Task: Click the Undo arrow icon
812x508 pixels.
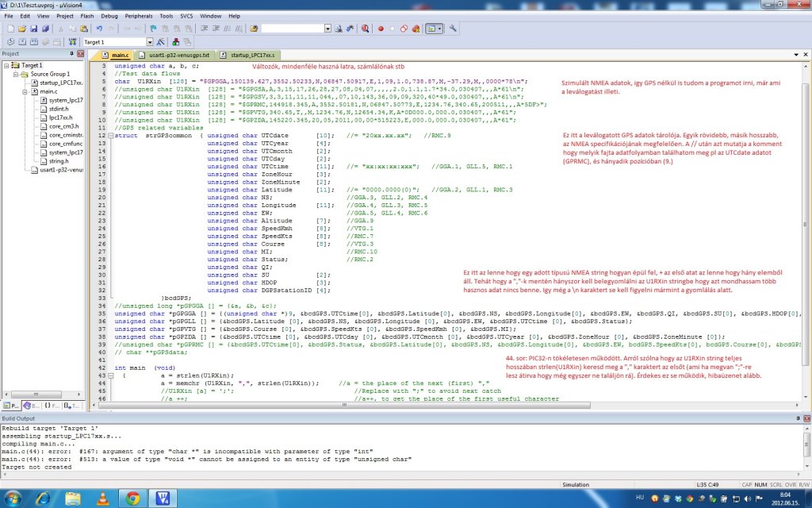Action: point(99,29)
